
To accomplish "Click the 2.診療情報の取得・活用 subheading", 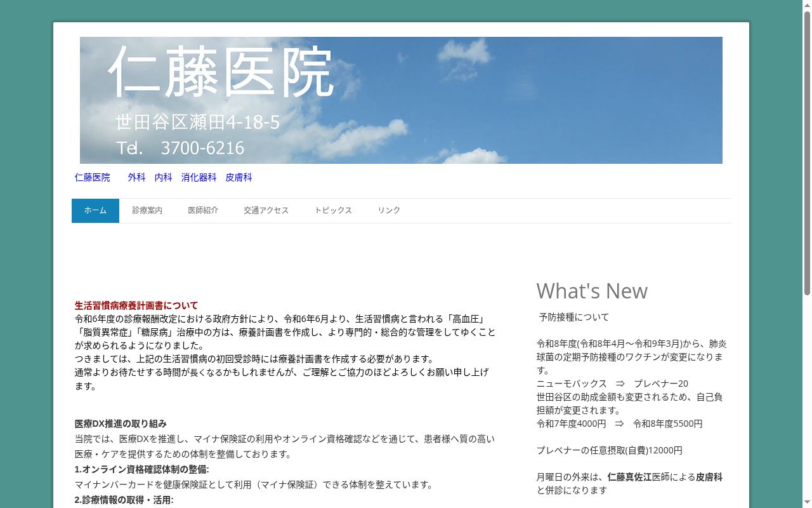I will [x=124, y=500].
